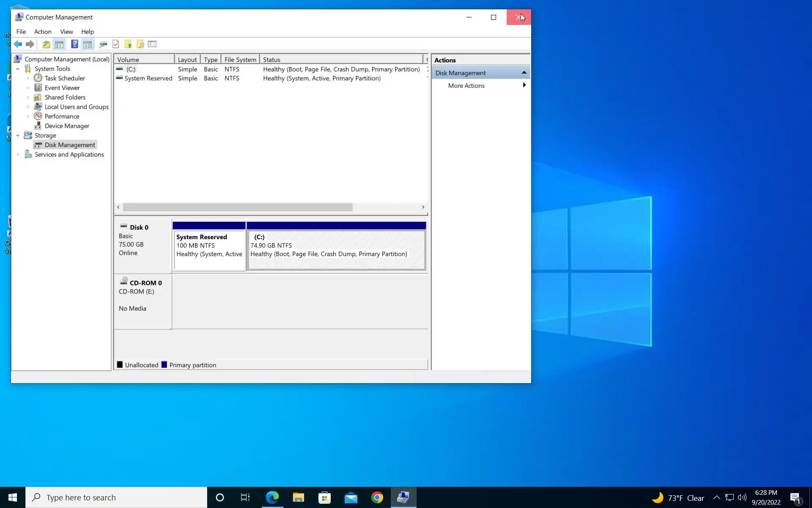Screen dimensions: 812x508
Task: Click More Actions in Actions pane
Action: click(x=466, y=86)
